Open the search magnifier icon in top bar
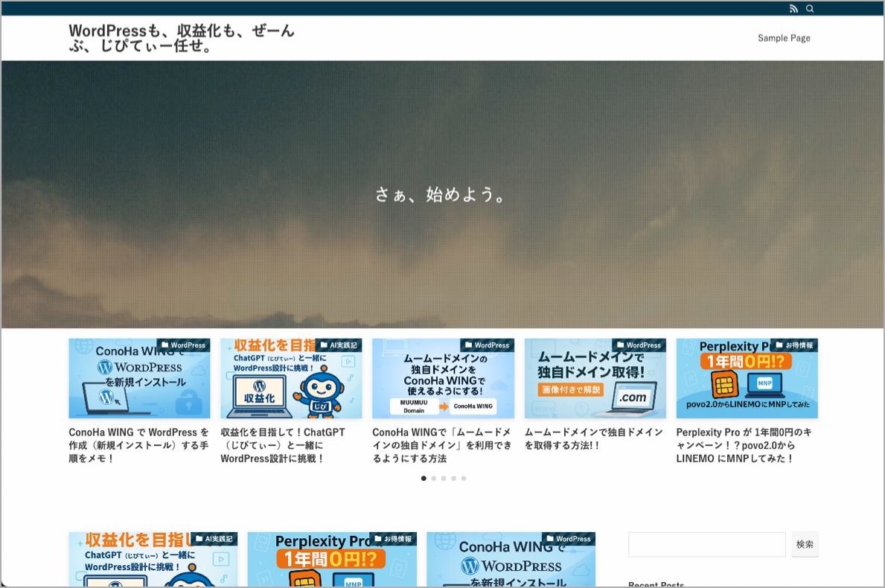Image resolution: width=885 pixels, height=588 pixels. pos(810,8)
